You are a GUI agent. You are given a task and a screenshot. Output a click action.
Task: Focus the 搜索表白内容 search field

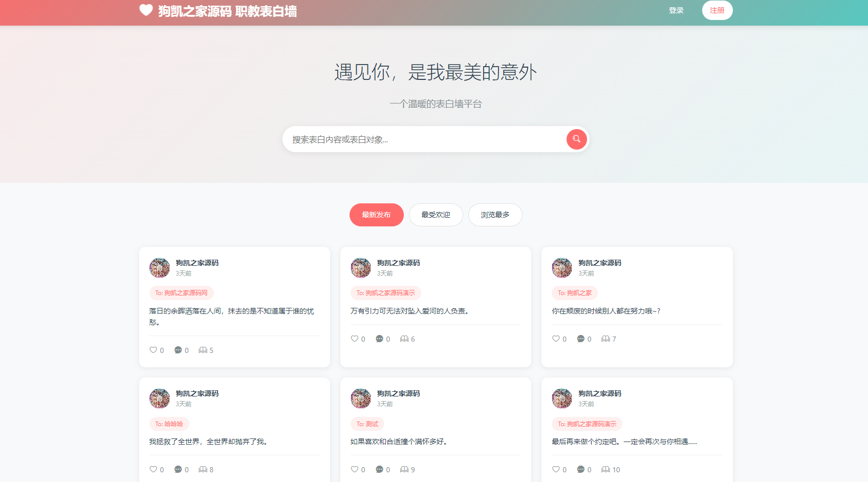point(425,139)
